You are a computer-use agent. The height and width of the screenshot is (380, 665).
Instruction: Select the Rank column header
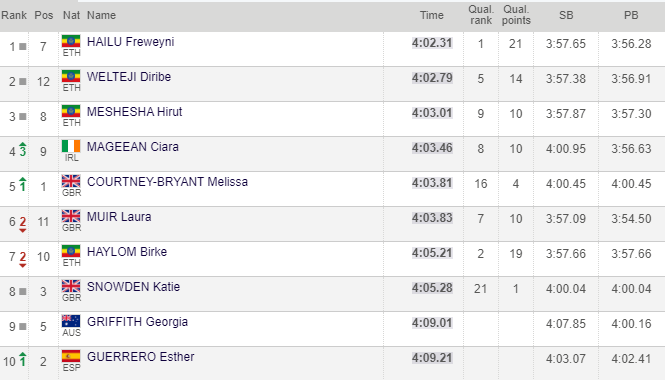click(14, 15)
